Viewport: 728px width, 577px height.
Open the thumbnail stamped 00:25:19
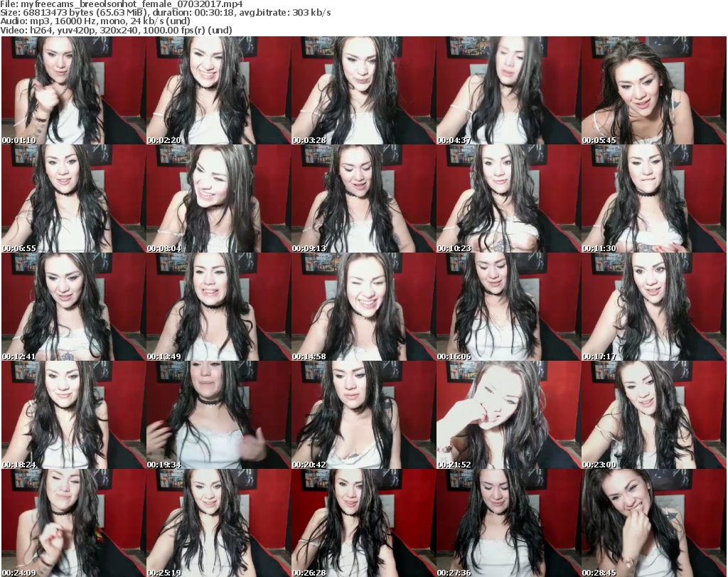219,523
